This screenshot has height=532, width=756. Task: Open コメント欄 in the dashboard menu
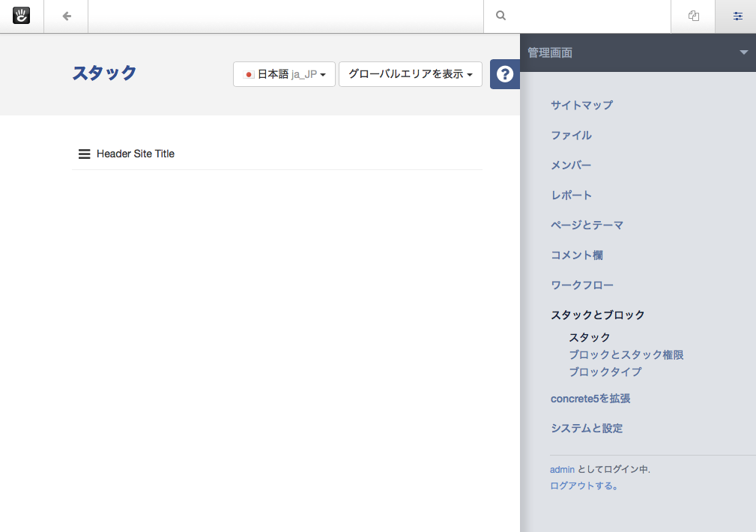click(577, 255)
